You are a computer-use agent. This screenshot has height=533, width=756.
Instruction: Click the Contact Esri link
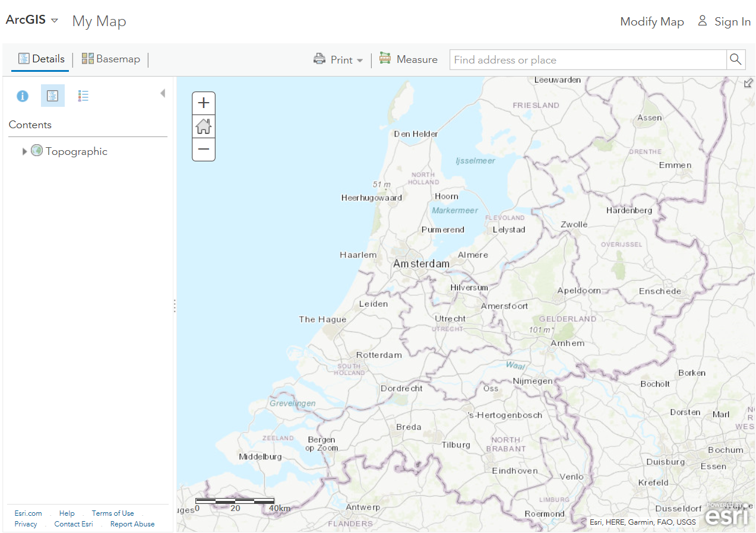tap(73, 524)
